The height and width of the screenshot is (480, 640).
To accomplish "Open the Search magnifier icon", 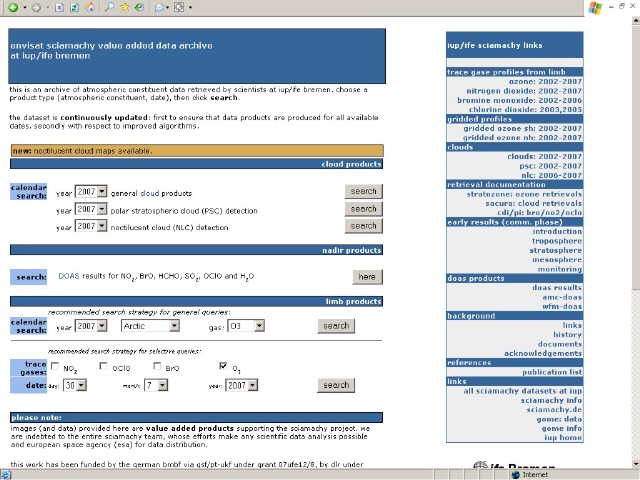I will pos(109,7).
